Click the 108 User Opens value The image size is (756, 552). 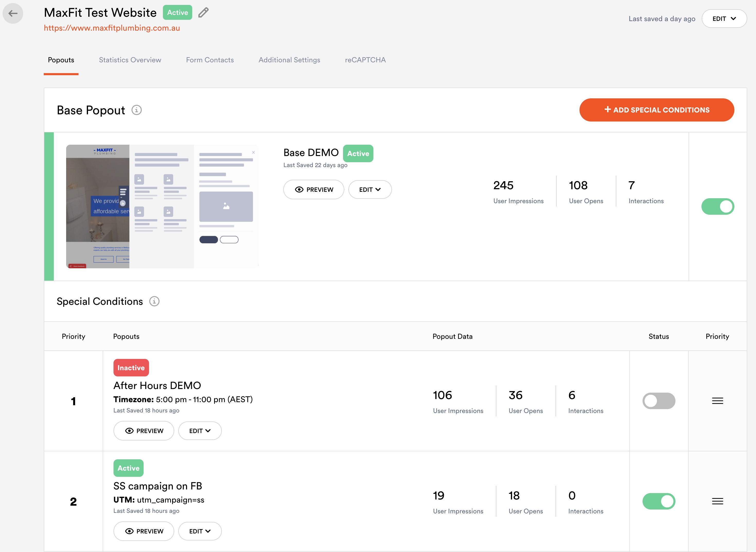pyautogui.click(x=578, y=185)
